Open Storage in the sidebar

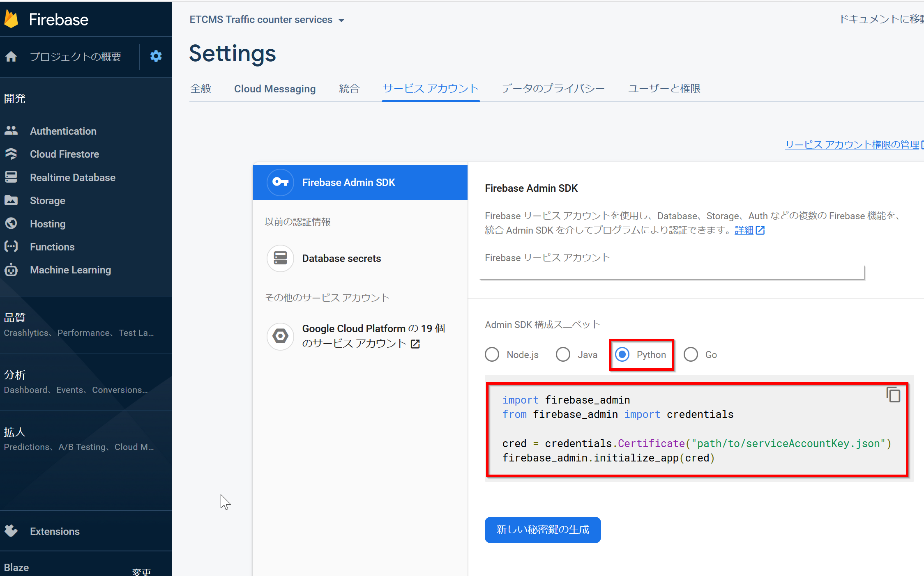click(48, 200)
